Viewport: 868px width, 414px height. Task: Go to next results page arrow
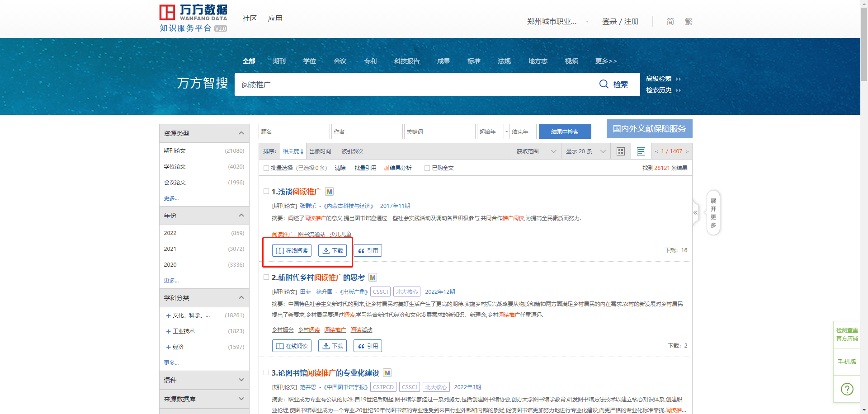pyautogui.click(x=687, y=151)
